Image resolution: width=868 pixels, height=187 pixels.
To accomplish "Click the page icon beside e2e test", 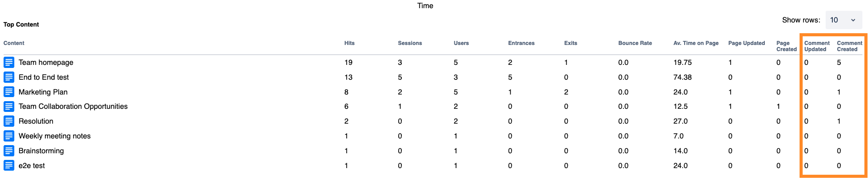I will pyautogui.click(x=9, y=166).
